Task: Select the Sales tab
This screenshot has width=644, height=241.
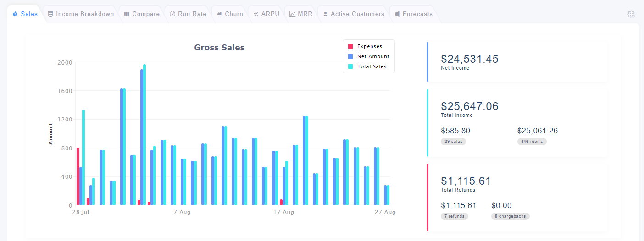Action: point(25,14)
